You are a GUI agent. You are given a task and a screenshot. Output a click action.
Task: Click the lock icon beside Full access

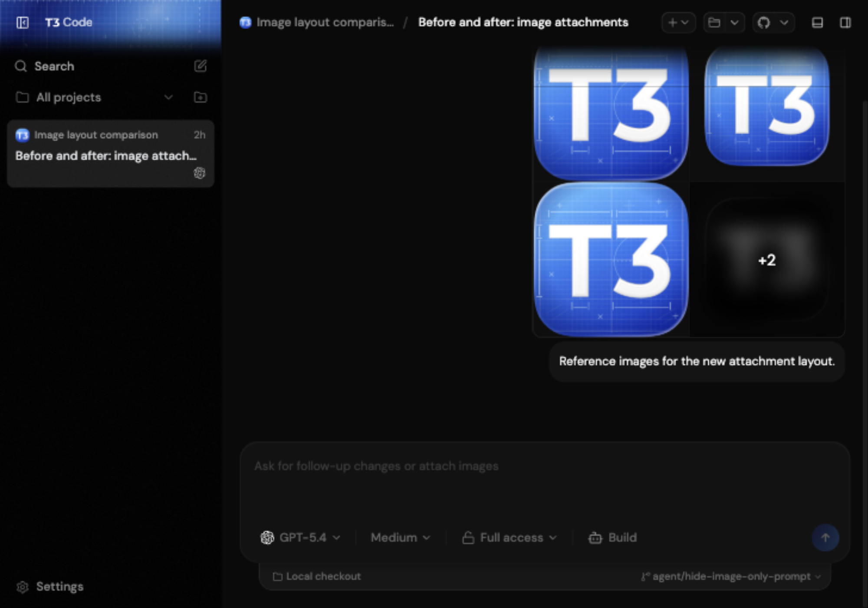(468, 538)
